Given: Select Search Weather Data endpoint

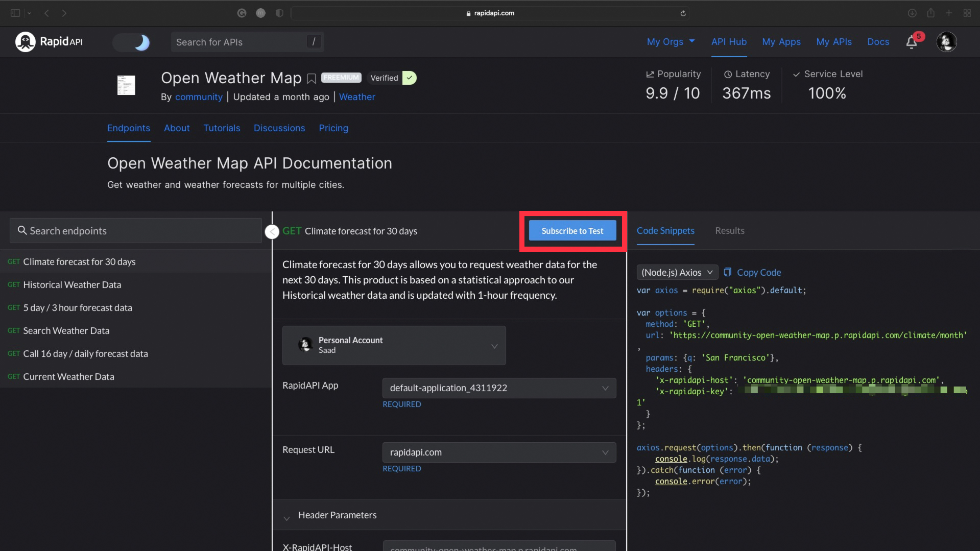Looking at the screenshot, I should 136,330.
